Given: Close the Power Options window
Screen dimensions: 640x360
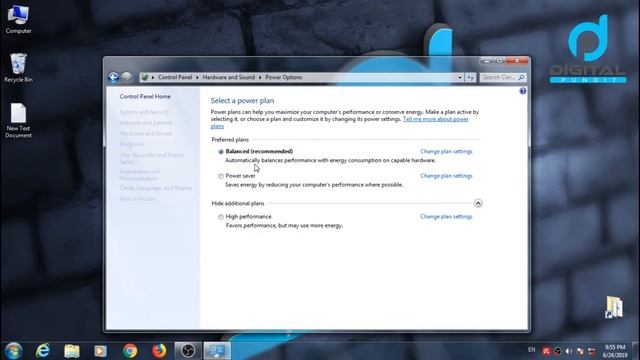Looking at the screenshot, I should click(x=517, y=61).
